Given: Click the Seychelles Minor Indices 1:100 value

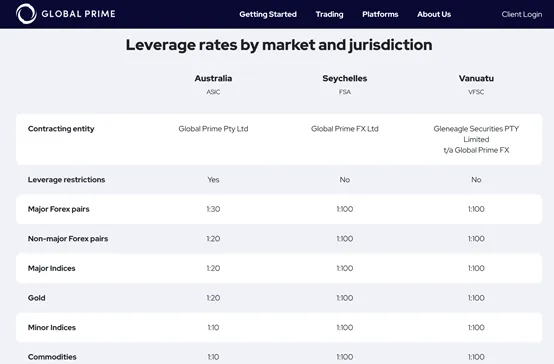Looking at the screenshot, I should [x=345, y=328].
